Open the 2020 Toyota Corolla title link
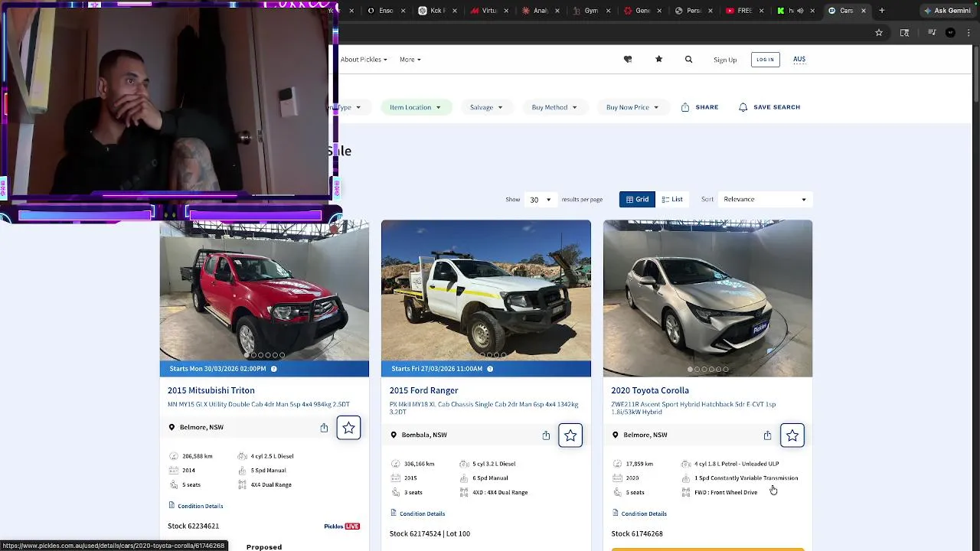The image size is (980, 551). pyautogui.click(x=650, y=390)
